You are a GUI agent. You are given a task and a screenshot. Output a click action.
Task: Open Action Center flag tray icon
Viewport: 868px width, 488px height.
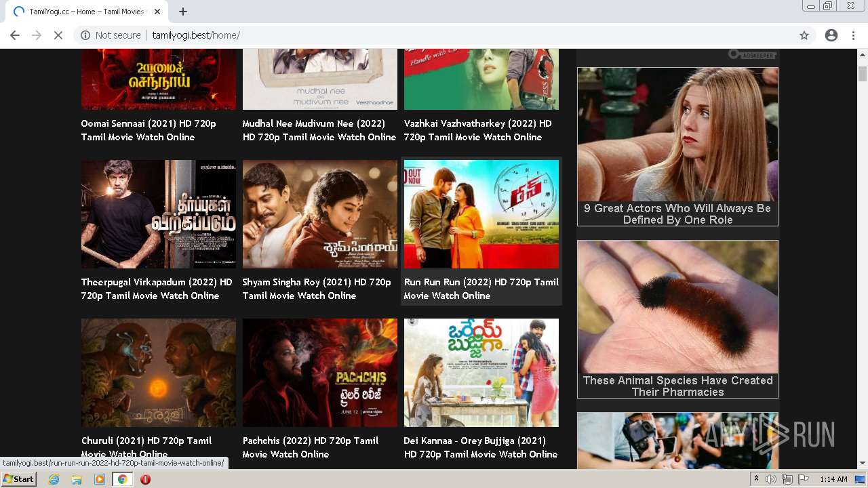click(x=804, y=479)
